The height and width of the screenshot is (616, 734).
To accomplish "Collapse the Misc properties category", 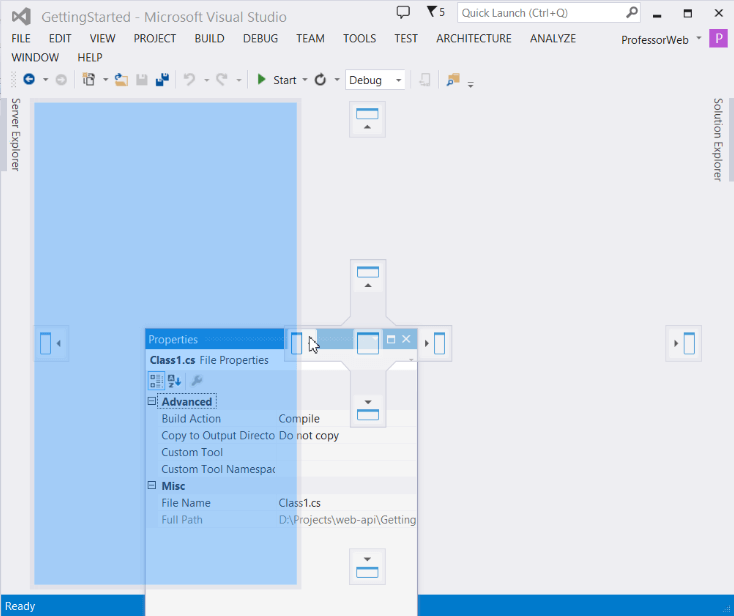I will 152,485.
